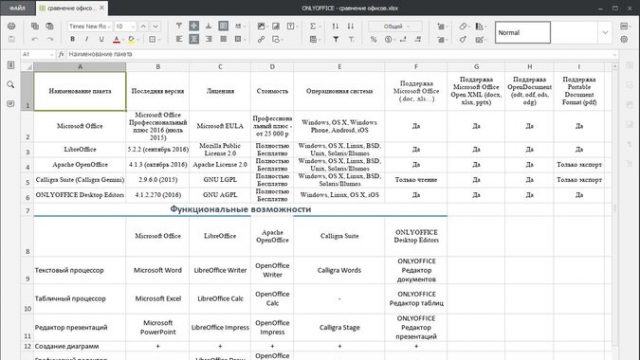
Task: Toggle italic formatting
Action: point(87,39)
